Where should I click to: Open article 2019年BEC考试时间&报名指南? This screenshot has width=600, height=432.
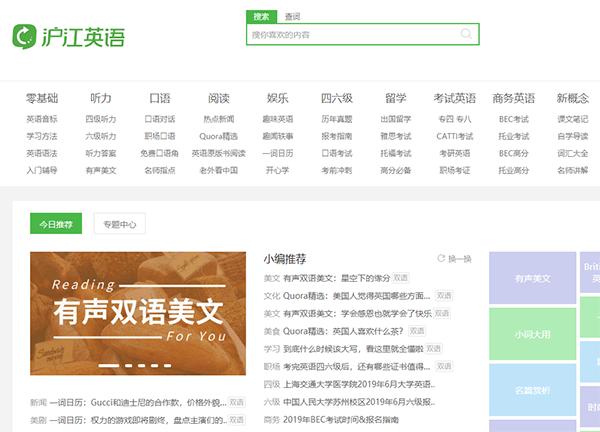pyautogui.click(x=341, y=419)
